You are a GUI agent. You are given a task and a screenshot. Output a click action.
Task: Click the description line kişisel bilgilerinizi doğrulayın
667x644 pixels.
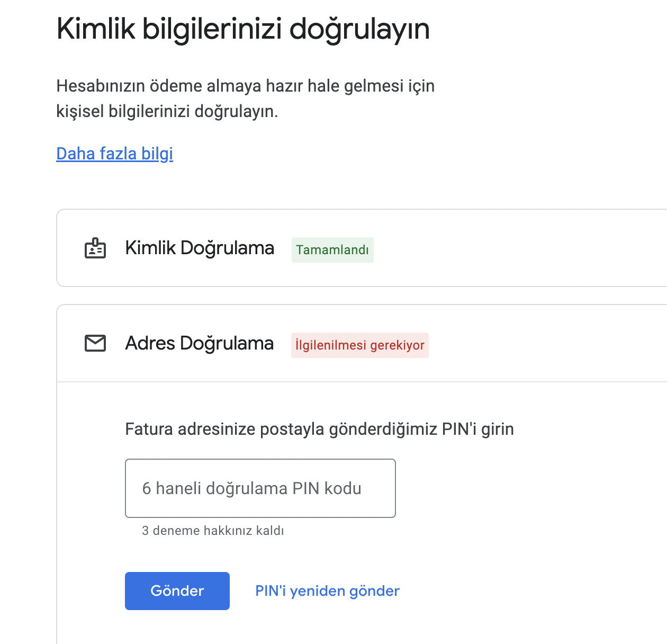coord(167,111)
